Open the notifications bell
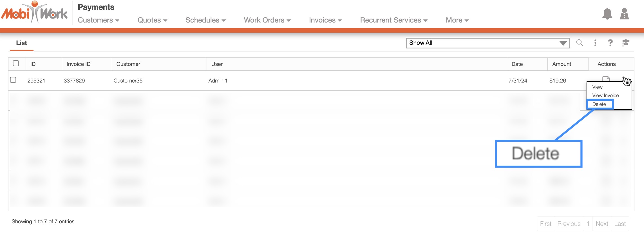 (607, 14)
